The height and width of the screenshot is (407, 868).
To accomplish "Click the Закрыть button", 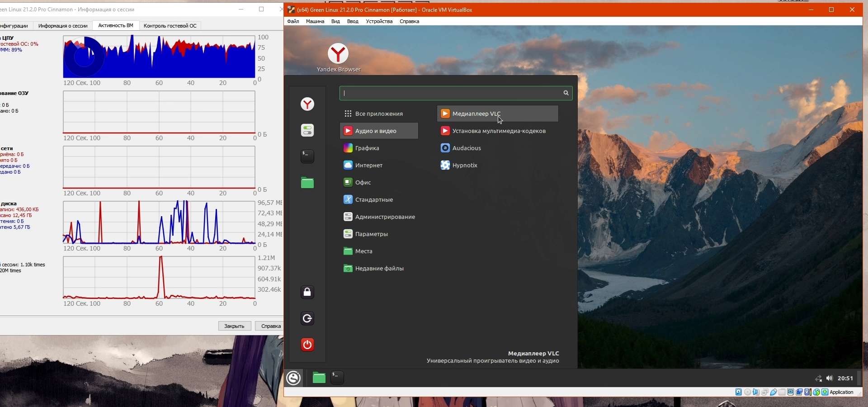I will click(x=234, y=326).
